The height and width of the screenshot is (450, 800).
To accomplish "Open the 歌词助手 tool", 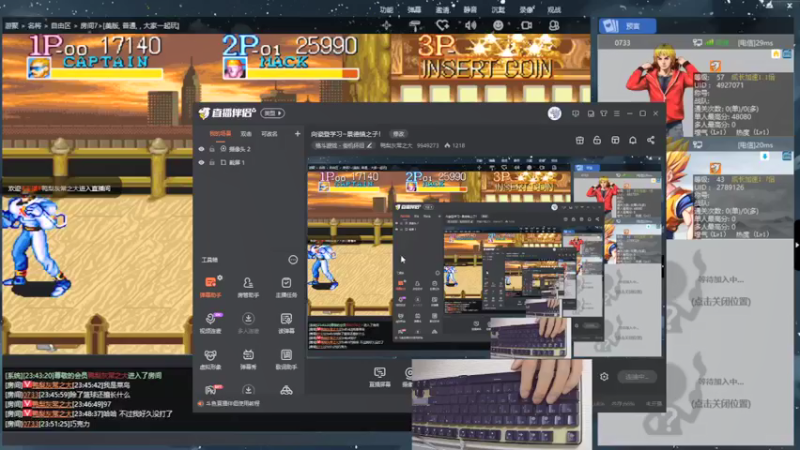I will click(286, 359).
